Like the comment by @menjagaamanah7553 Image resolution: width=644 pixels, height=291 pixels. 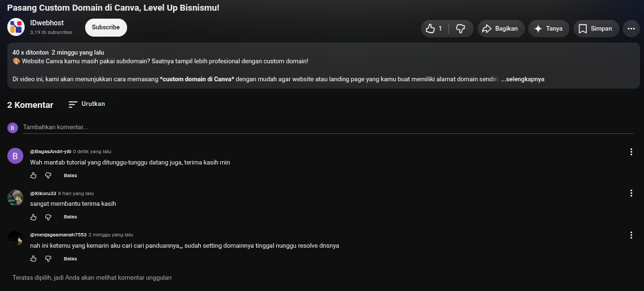34,259
